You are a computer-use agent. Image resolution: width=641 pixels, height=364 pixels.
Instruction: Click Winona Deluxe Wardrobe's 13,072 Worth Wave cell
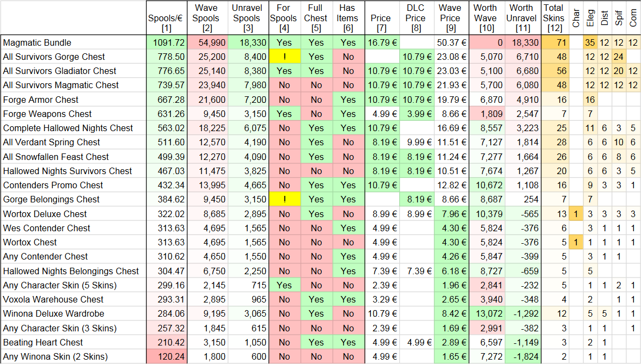486,314
